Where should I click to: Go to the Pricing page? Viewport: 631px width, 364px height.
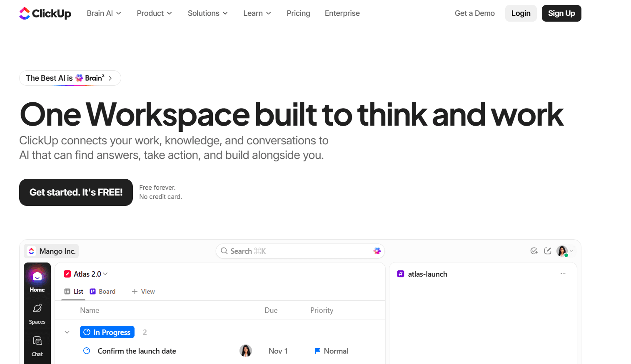pyautogui.click(x=298, y=13)
